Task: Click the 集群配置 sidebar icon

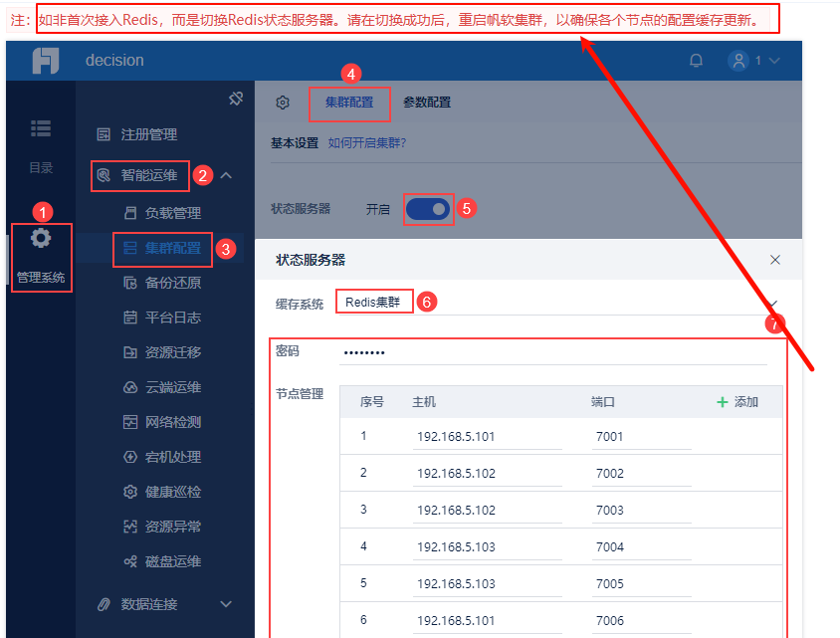Action: pos(130,248)
